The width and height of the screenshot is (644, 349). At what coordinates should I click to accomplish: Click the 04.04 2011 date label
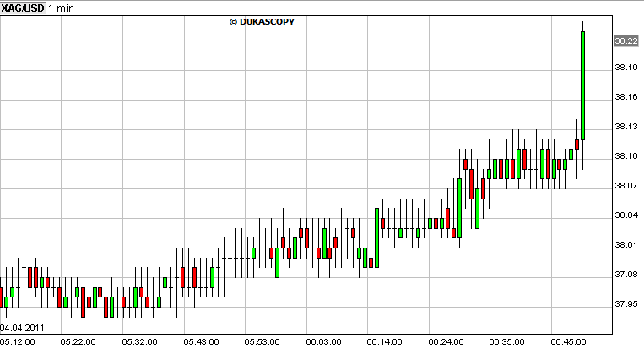click(x=22, y=328)
